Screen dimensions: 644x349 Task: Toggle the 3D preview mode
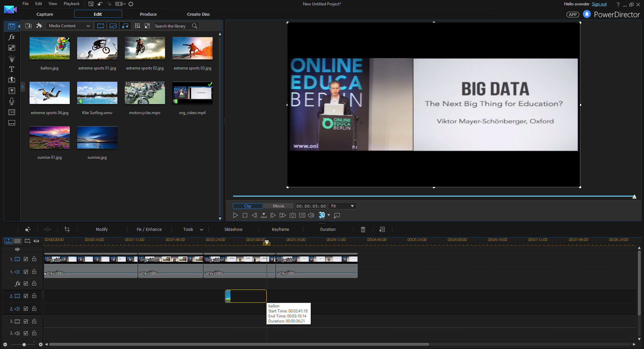click(x=322, y=215)
